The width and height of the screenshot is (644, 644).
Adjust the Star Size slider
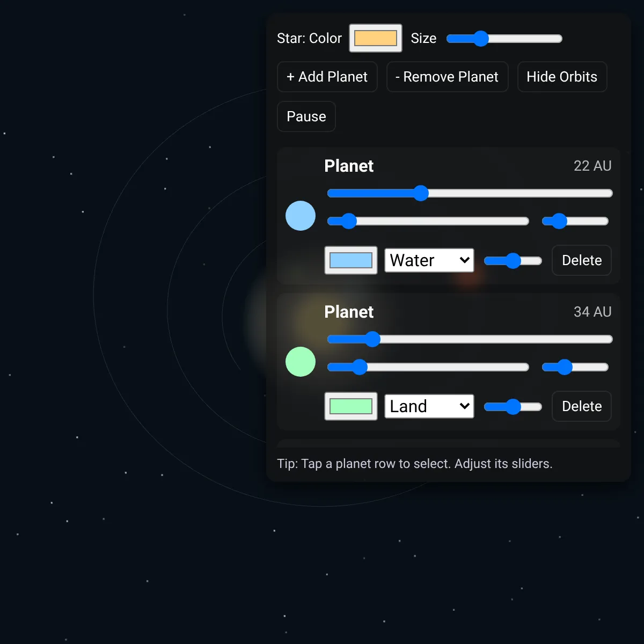pos(504,39)
